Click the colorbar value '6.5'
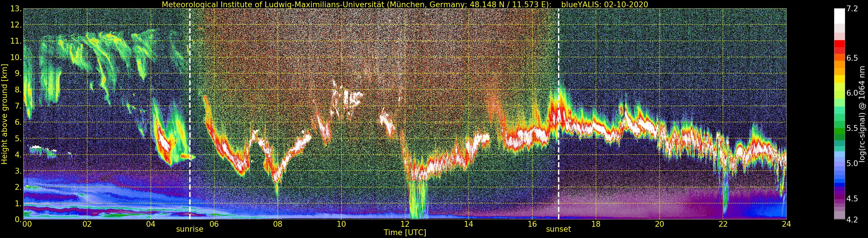868x238 pixels. pyautogui.click(x=852, y=58)
